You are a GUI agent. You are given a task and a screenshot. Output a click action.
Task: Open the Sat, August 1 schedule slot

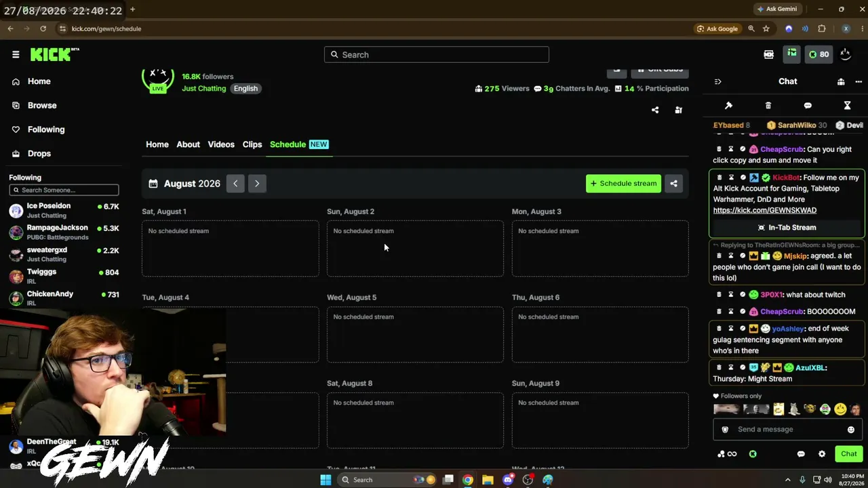pyautogui.click(x=230, y=249)
